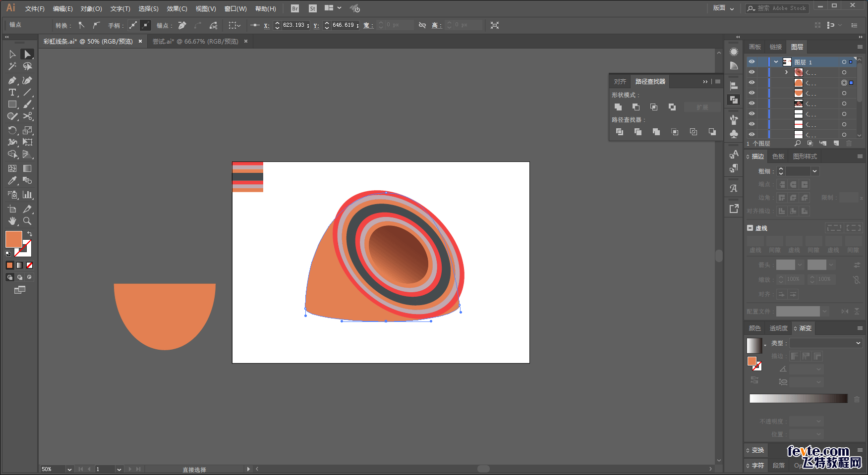
Task: Click the orange fill color swatch
Action: pyautogui.click(x=13, y=239)
